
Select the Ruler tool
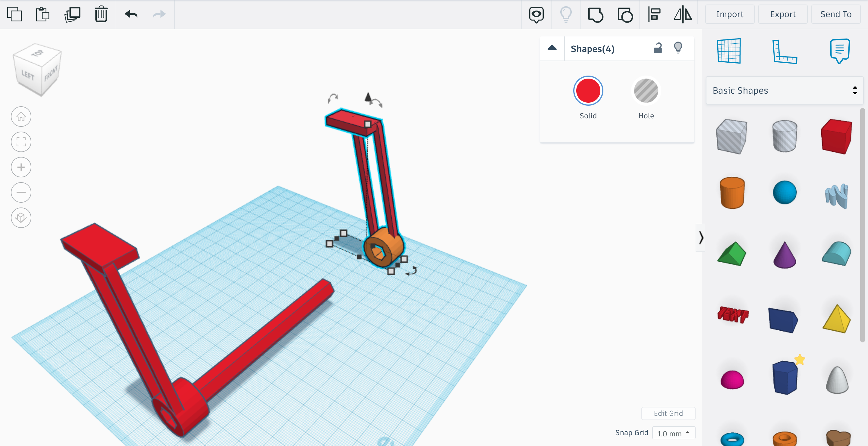(785, 51)
